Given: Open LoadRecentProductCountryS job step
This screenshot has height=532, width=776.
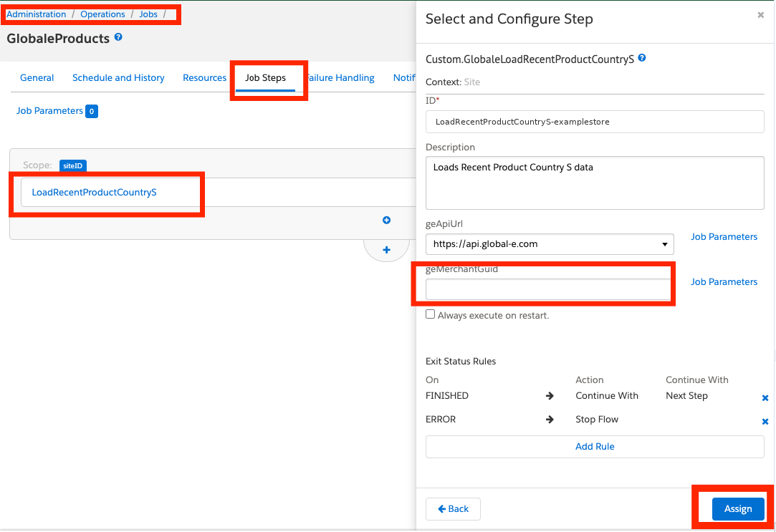Looking at the screenshot, I should point(94,193).
